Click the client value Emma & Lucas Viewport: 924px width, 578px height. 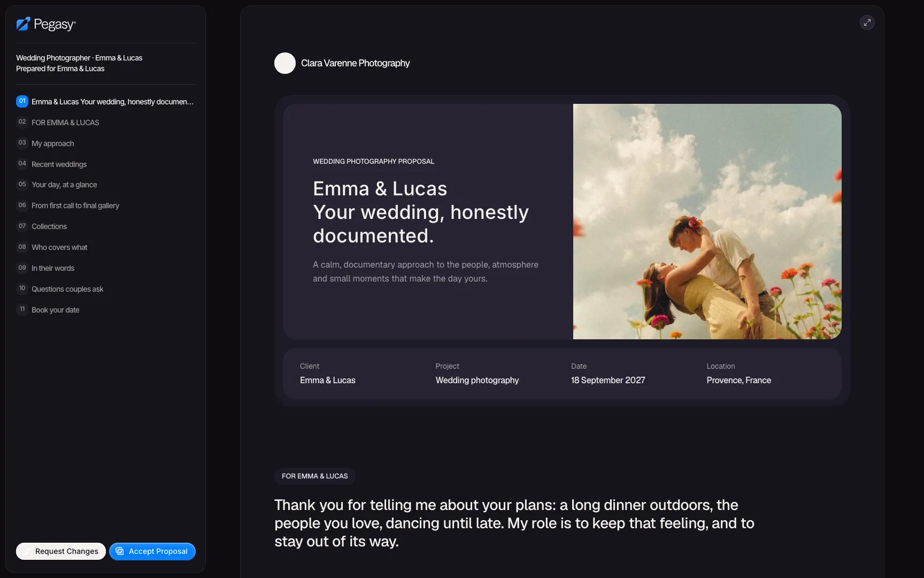[x=328, y=381]
